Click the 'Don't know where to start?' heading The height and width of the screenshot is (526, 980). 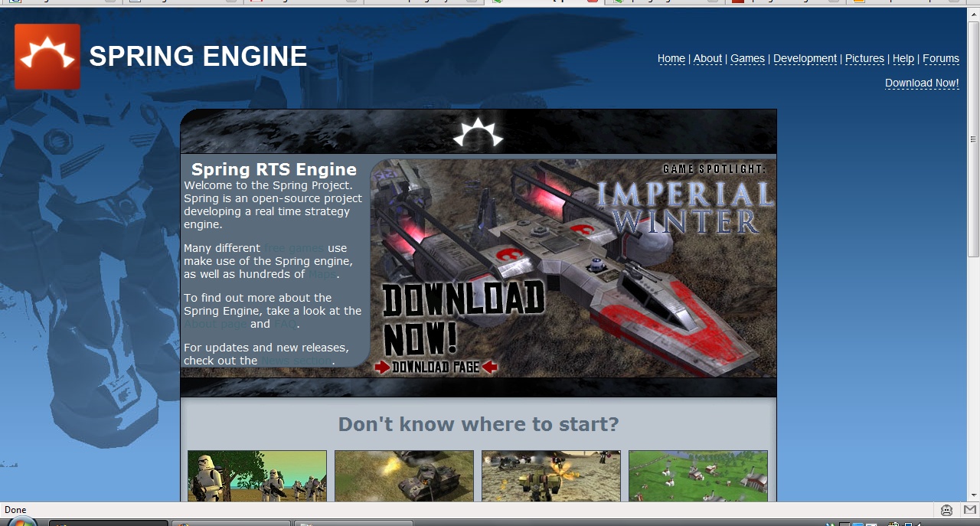coord(479,424)
